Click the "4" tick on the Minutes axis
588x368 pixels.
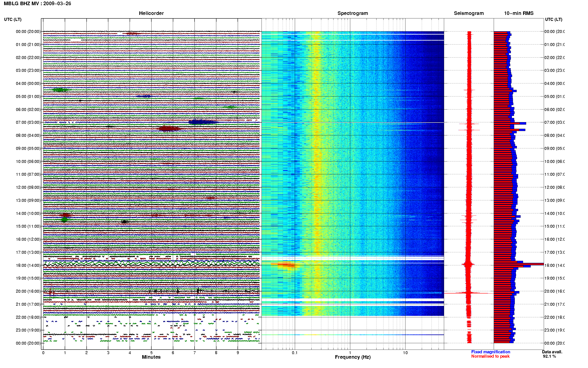point(130,353)
